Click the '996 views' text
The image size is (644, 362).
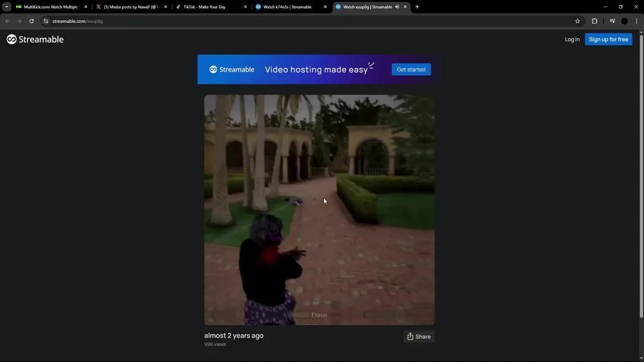(215, 344)
